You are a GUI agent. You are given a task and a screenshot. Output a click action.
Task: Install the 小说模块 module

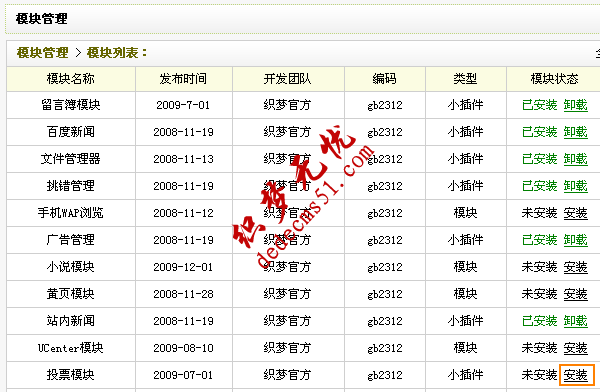576,267
